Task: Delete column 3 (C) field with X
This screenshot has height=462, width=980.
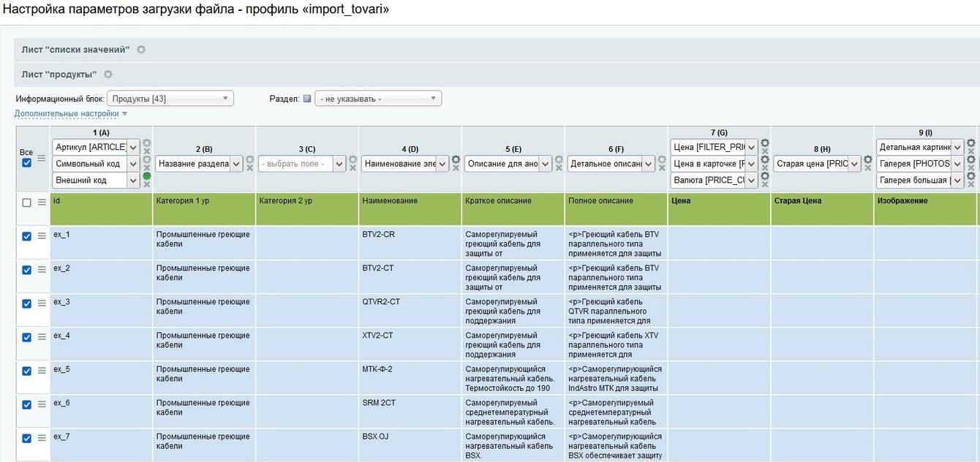Action: pyautogui.click(x=353, y=168)
